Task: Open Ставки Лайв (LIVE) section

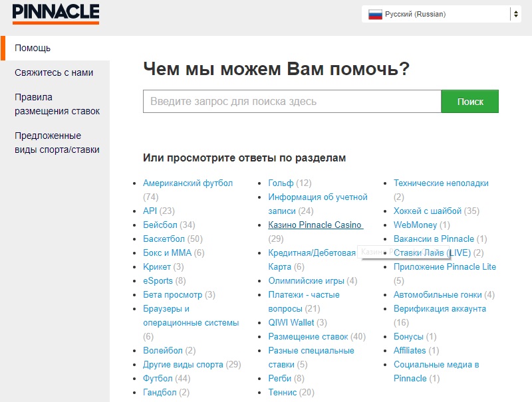Action: coord(432,253)
